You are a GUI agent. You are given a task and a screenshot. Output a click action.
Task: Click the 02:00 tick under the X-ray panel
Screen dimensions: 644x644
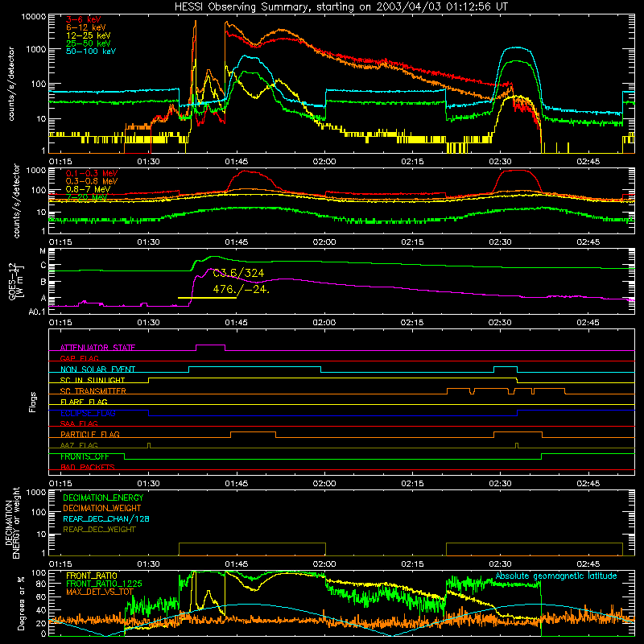(324, 162)
